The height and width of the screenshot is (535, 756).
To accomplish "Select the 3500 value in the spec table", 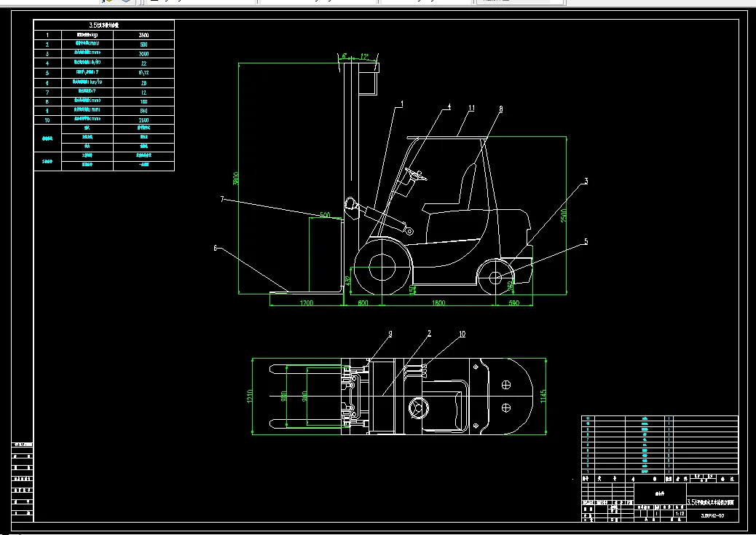I will coord(143,35).
